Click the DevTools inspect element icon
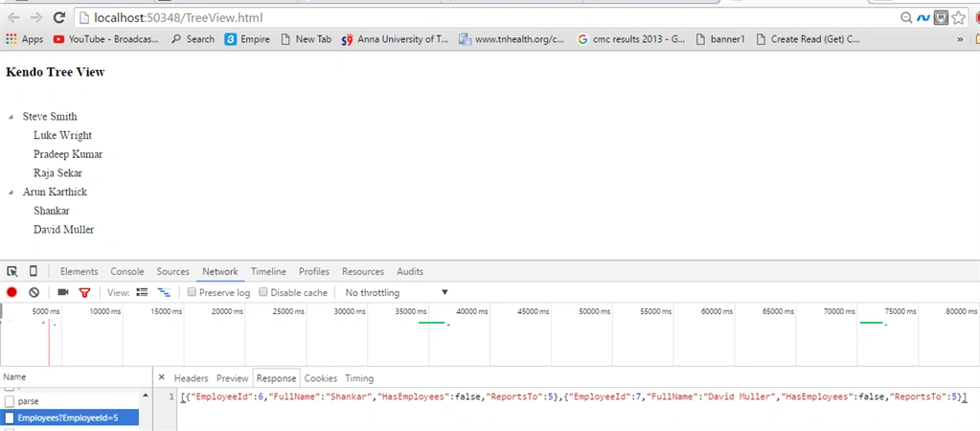The height and width of the screenshot is (431, 980). (x=11, y=271)
